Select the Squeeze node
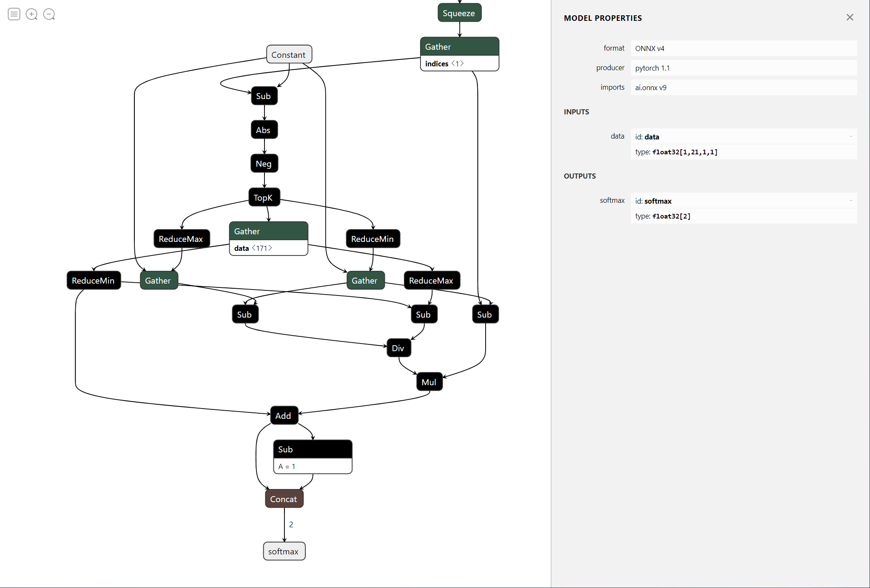The width and height of the screenshot is (870, 588). 459,13
